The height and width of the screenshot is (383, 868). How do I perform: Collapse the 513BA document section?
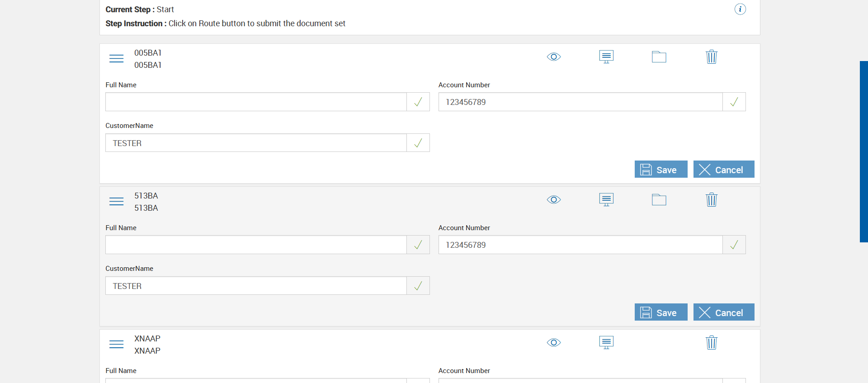coord(116,202)
